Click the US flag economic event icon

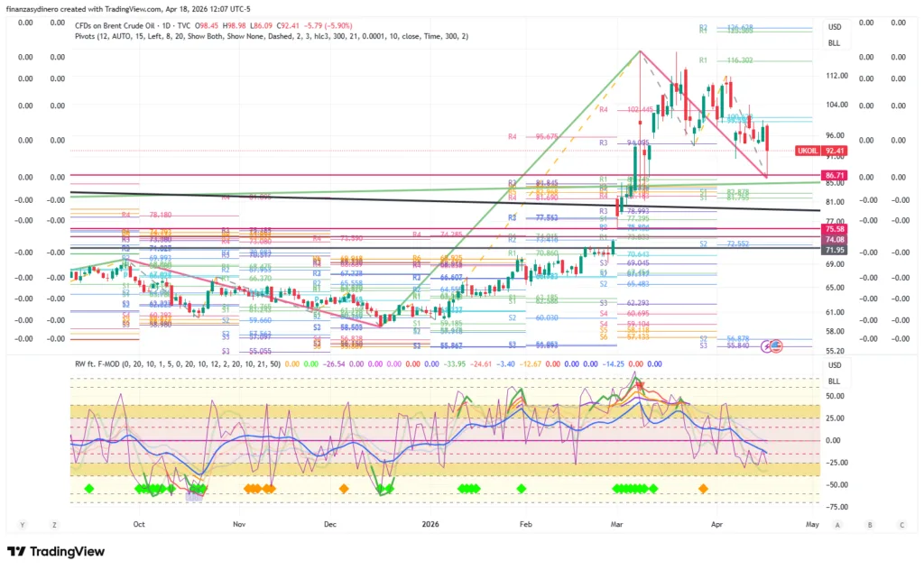(776, 345)
